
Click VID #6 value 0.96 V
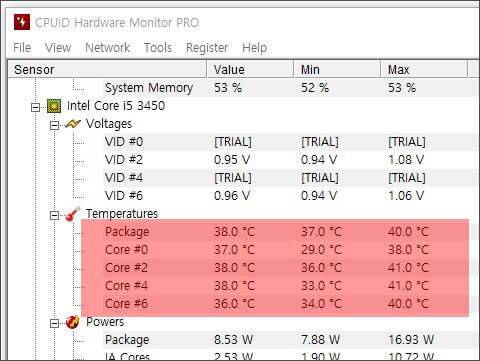coord(232,196)
